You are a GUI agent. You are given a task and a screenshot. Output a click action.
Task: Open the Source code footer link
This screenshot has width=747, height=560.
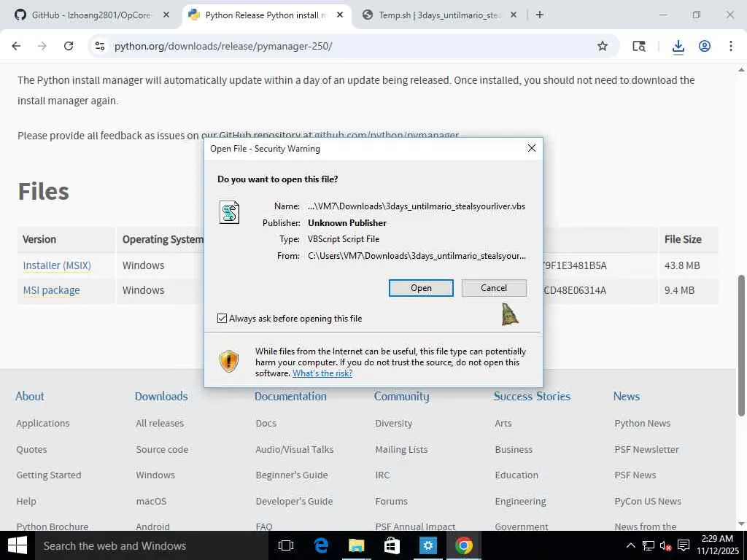(162, 449)
